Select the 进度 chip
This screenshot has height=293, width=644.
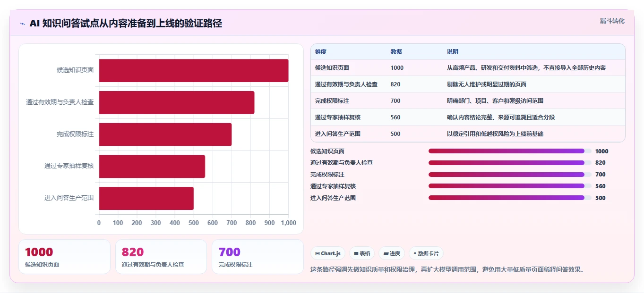[392, 253]
